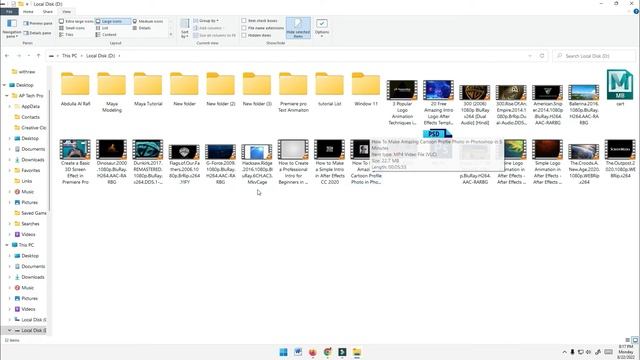Open the Windows Start button
The height and width of the screenshot is (360, 640).
283,352
